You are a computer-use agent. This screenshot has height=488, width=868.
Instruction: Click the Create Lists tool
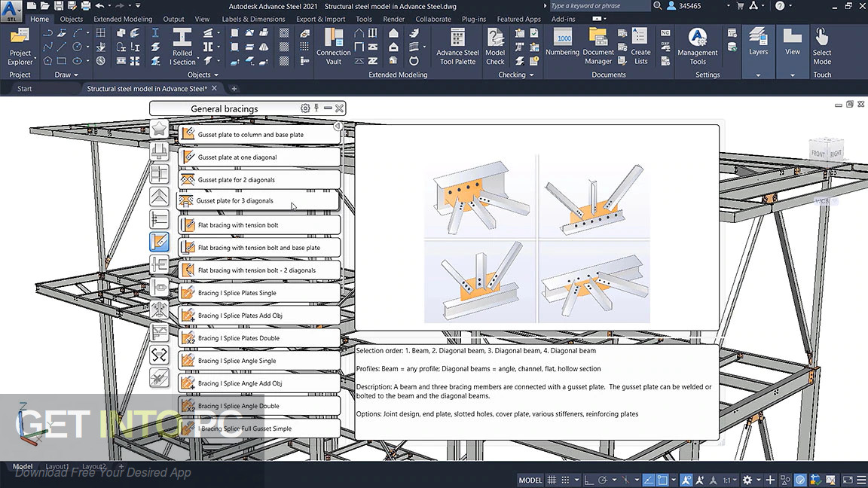click(x=640, y=47)
